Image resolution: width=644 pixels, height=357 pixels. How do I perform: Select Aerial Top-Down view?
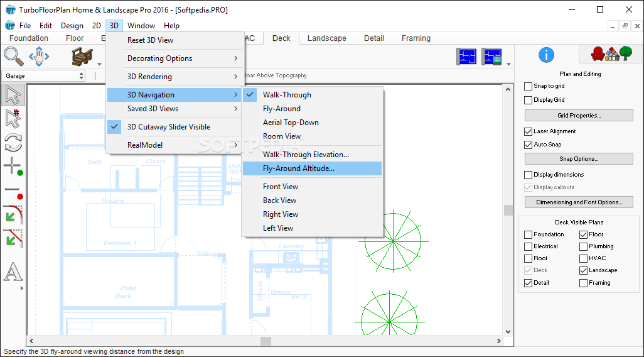point(312,123)
